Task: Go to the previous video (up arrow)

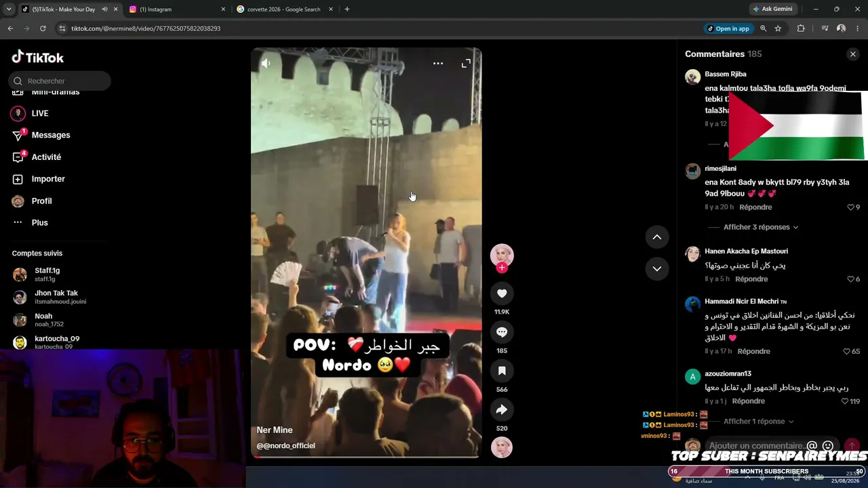Action: coord(656,237)
